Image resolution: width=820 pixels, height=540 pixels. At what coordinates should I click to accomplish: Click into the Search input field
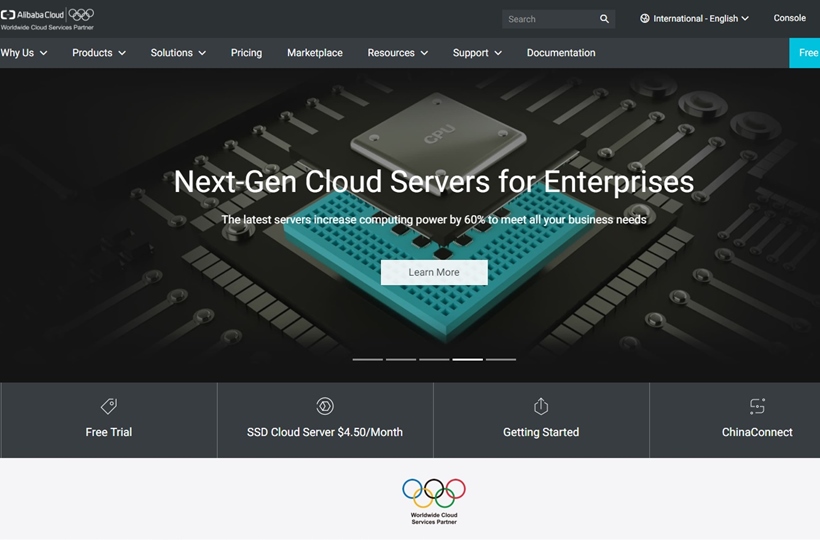[550, 19]
